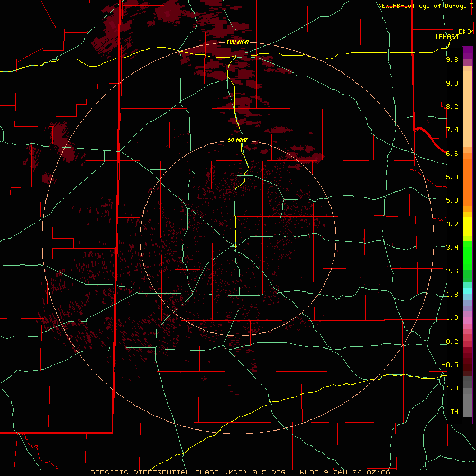Click the 9 JAN 26 07:06 timestamp
Screen dimensions: 476x476
coord(356,472)
